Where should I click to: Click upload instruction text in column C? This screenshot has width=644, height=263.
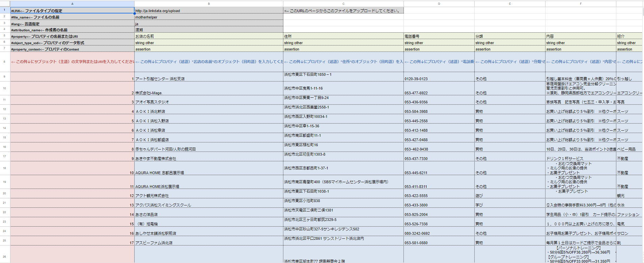[x=343, y=10]
